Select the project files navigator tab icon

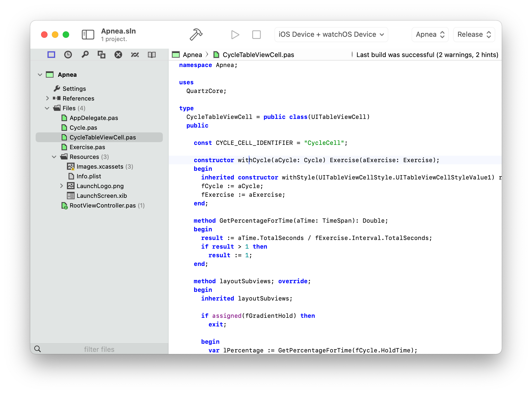(51, 55)
